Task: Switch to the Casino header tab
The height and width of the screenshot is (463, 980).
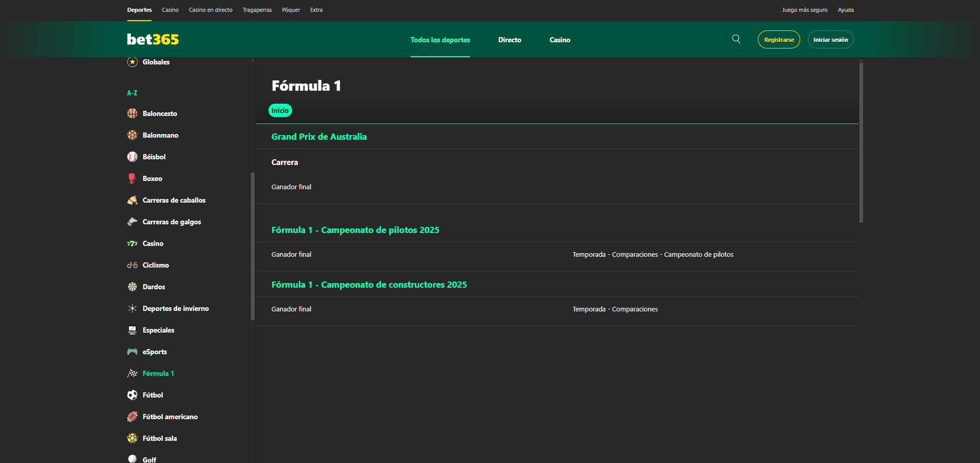Action: [560, 40]
